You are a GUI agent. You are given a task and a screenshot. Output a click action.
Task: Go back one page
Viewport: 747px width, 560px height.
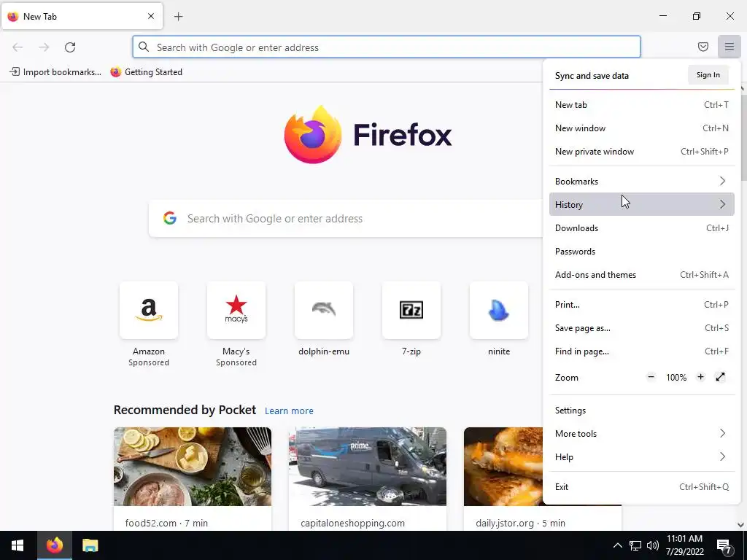click(18, 47)
